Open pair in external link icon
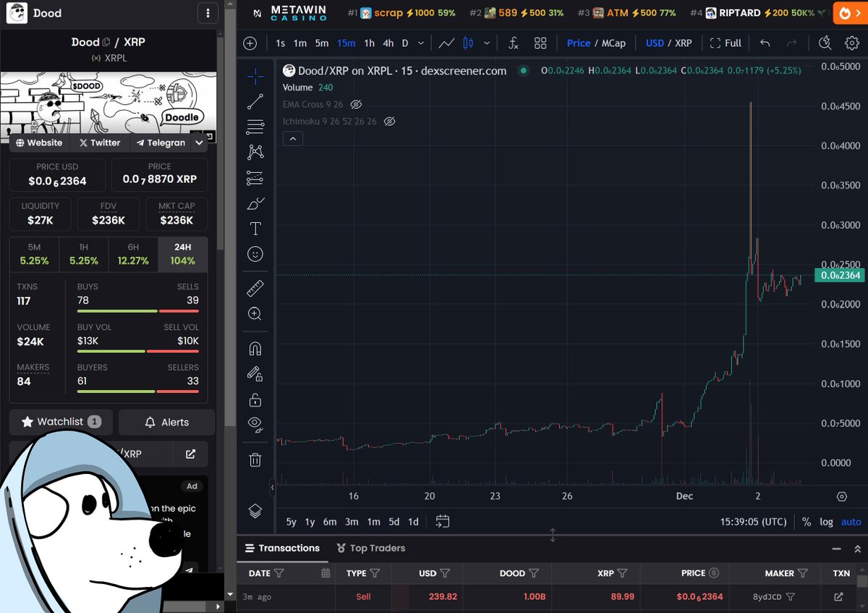 [190, 454]
